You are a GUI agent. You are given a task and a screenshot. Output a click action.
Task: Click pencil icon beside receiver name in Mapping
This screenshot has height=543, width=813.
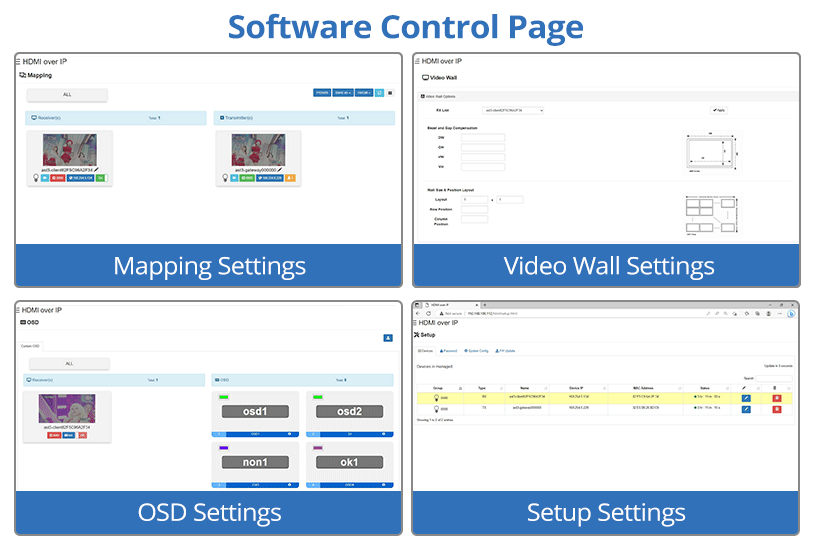click(95, 170)
